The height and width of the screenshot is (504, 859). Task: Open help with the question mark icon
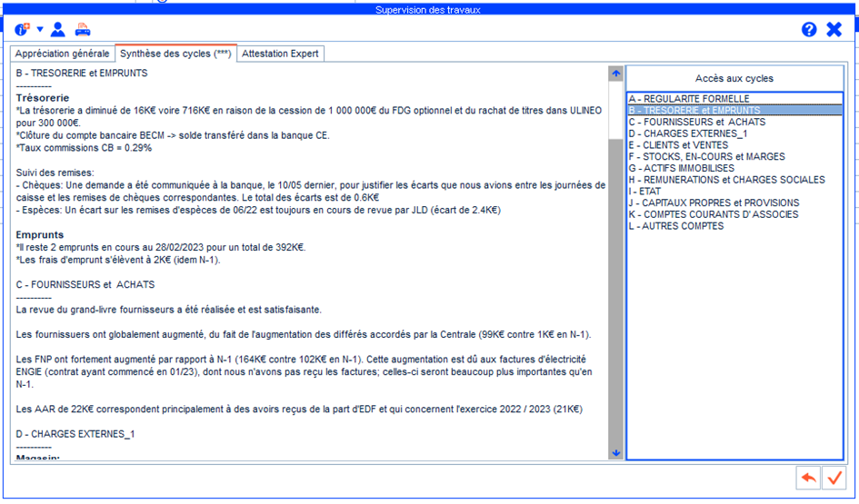pos(809,29)
